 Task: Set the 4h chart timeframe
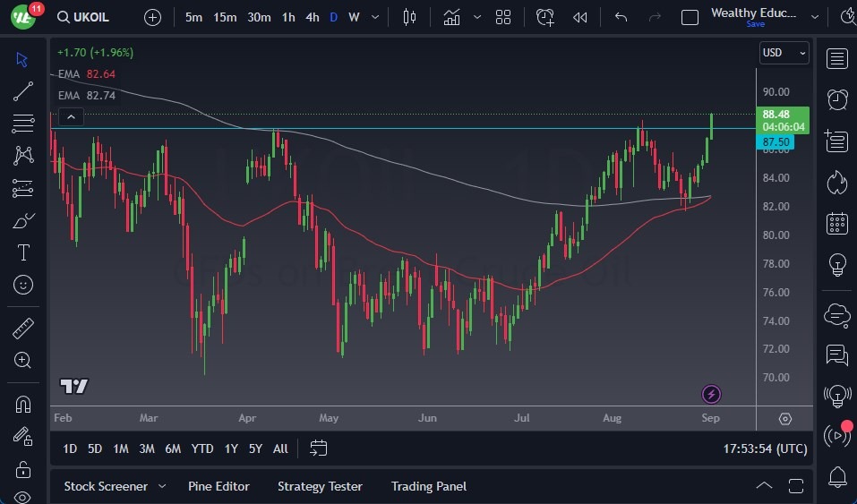[x=312, y=17]
